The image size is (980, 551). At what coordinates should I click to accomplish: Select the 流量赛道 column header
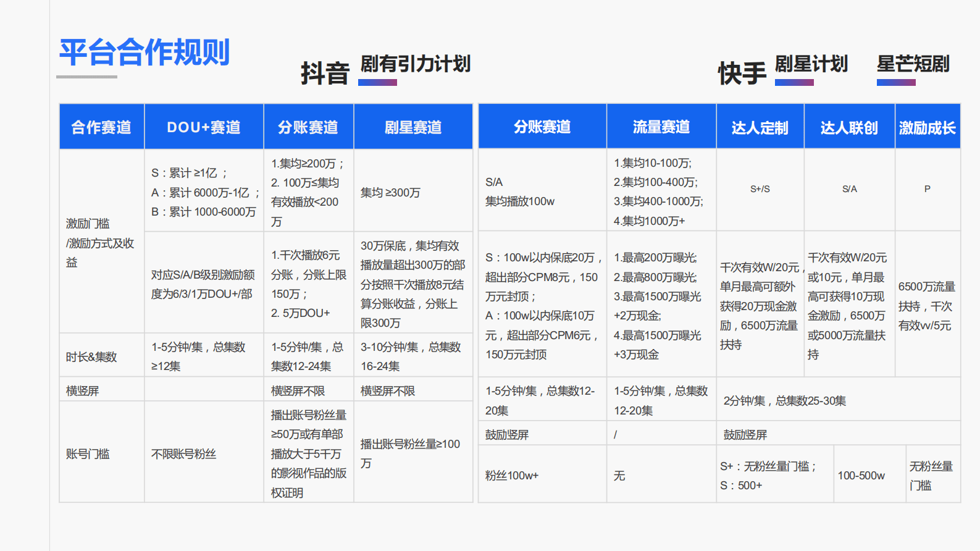tap(661, 127)
